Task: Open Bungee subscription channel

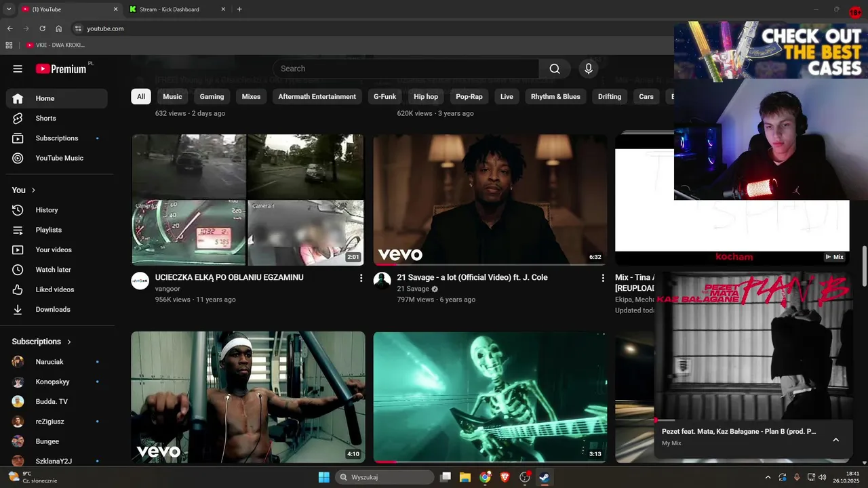Action: pyautogui.click(x=57, y=441)
